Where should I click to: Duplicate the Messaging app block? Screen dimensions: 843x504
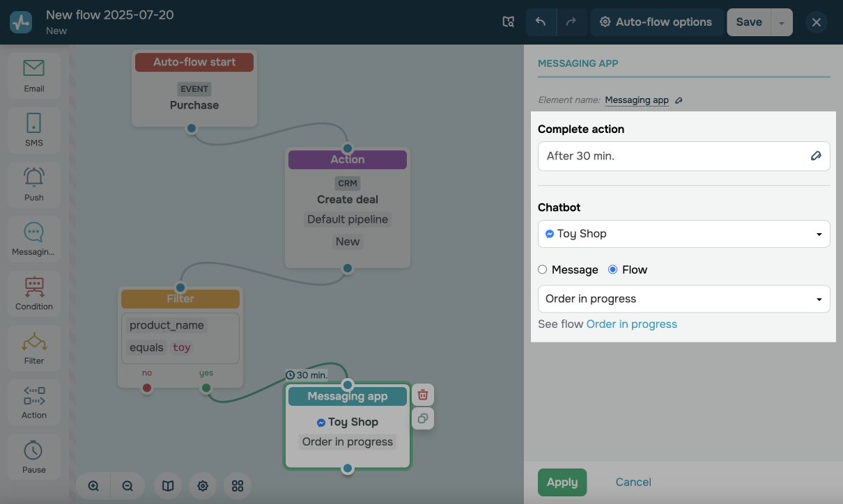[423, 418]
